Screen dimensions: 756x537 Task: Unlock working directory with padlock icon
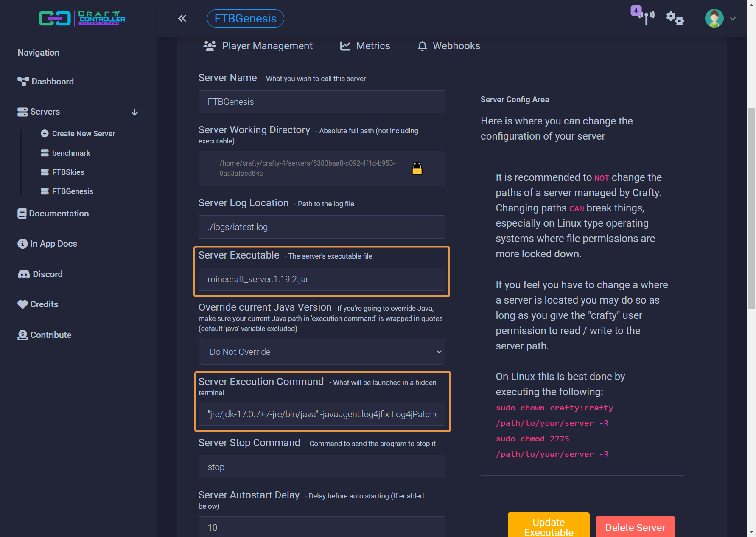point(417,169)
